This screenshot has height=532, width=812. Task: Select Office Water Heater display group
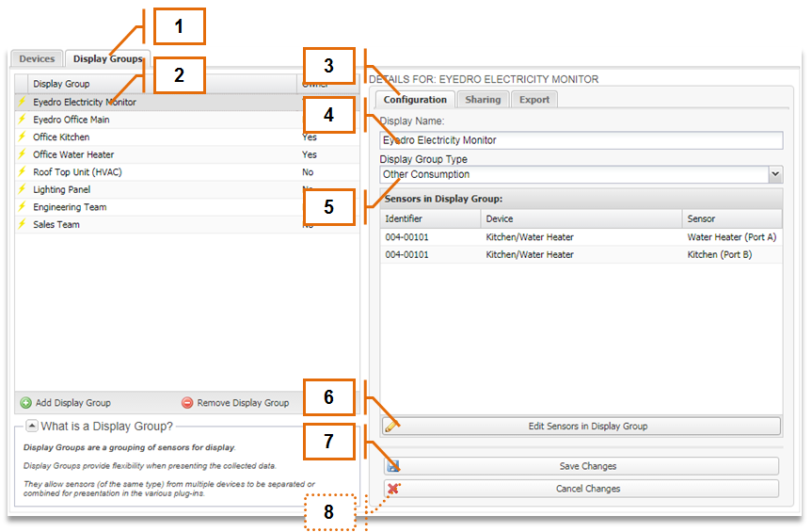[x=186, y=154]
